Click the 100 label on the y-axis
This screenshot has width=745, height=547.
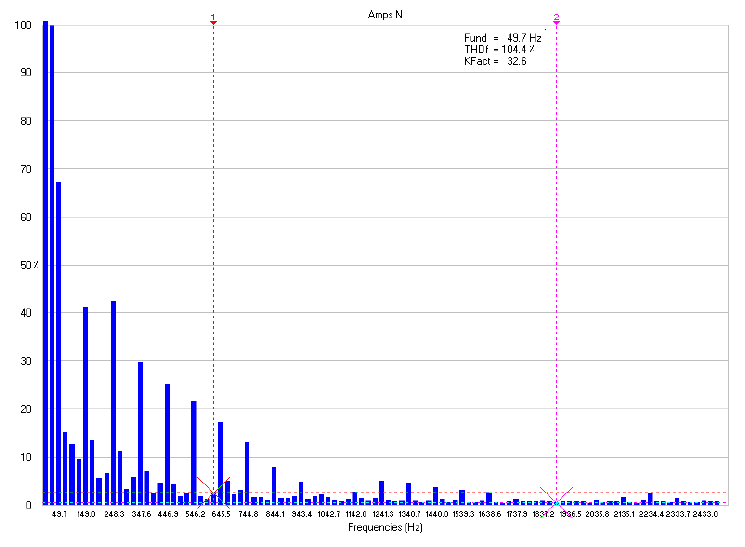click(x=24, y=25)
